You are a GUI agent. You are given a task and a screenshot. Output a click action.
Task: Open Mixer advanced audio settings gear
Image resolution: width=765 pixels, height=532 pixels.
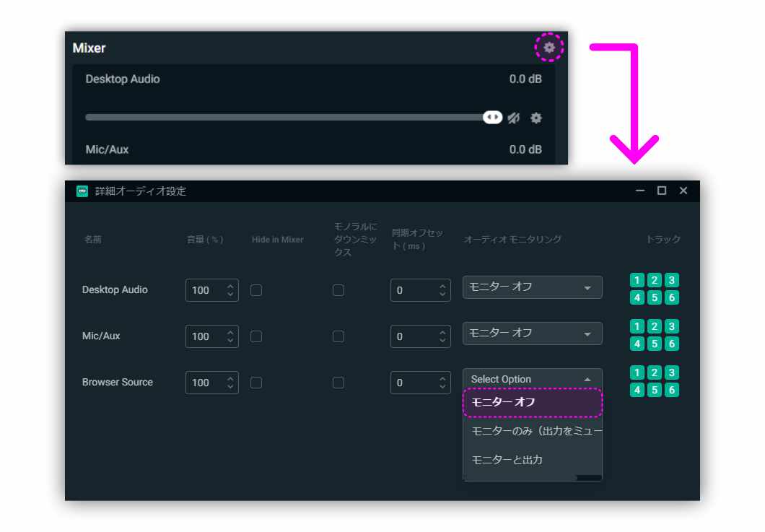[x=549, y=48]
